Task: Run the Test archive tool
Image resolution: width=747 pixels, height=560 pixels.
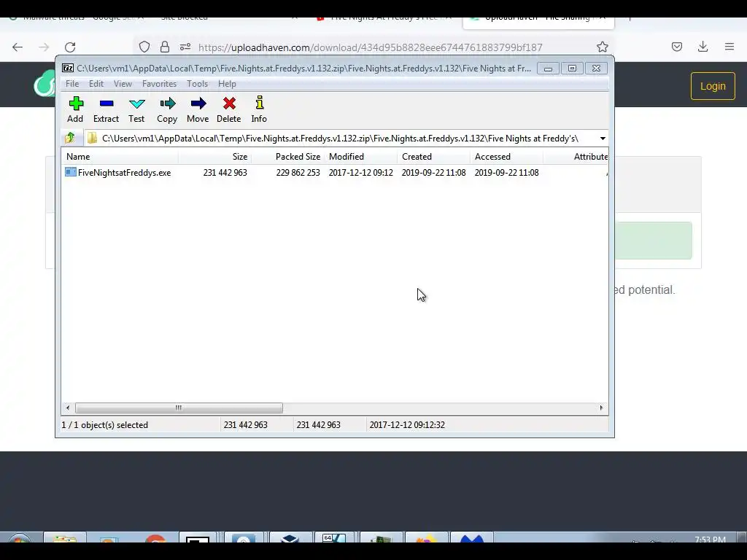Action: (x=136, y=109)
